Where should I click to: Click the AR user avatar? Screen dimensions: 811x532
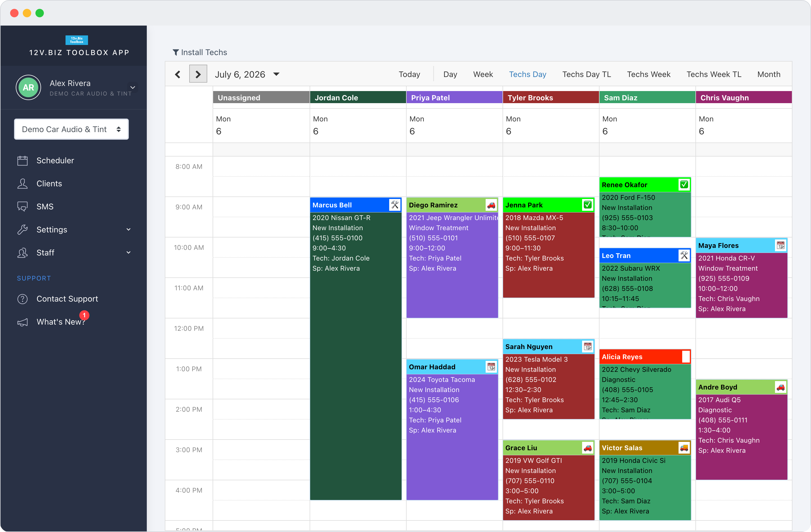pyautogui.click(x=28, y=87)
